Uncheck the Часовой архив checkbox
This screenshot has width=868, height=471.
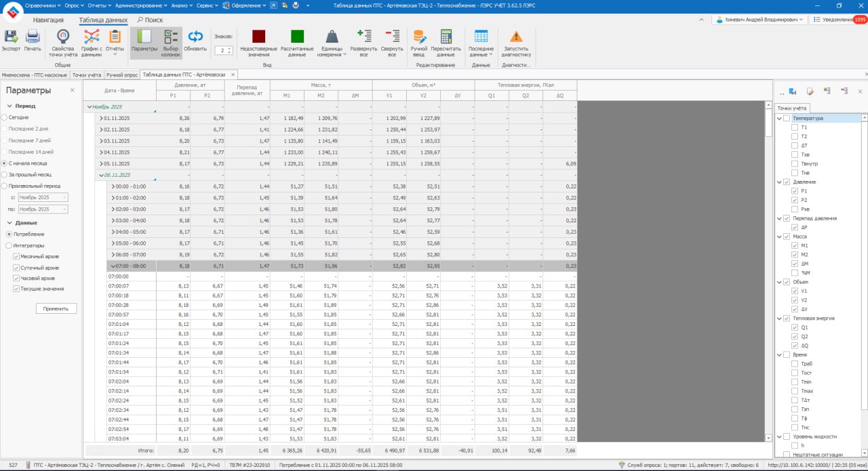pyautogui.click(x=16, y=278)
